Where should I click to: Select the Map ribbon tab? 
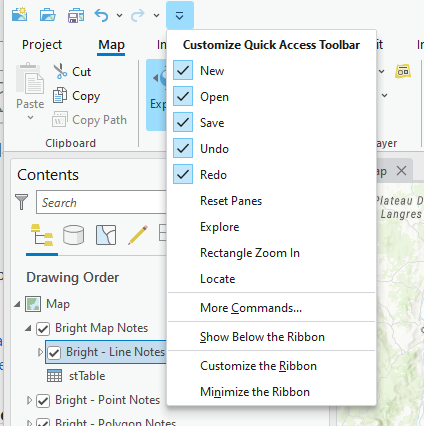click(111, 45)
